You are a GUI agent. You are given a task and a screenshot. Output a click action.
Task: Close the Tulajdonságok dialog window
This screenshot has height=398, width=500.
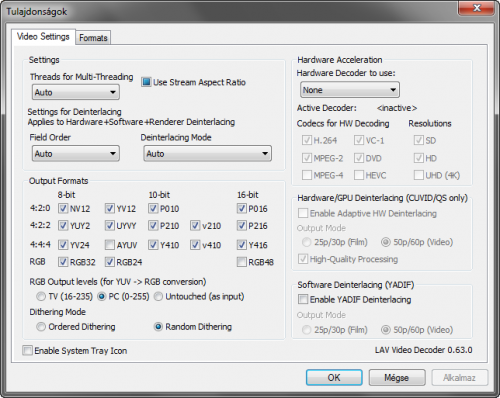pyautogui.click(x=477, y=8)
